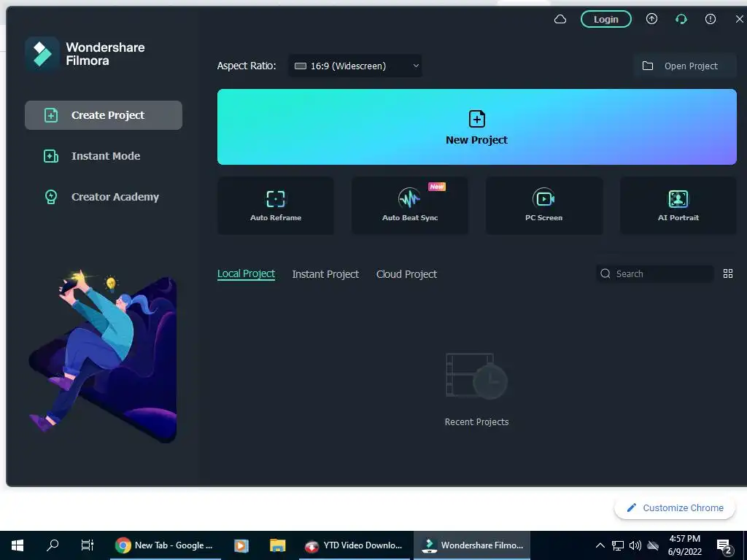Show hidden system tray icons
747x560 pixels.
click(600, 545)
